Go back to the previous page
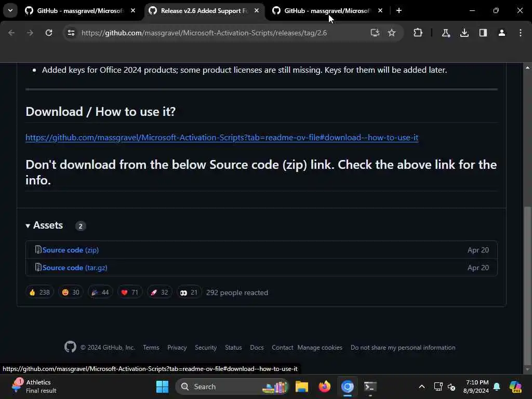 11,33
